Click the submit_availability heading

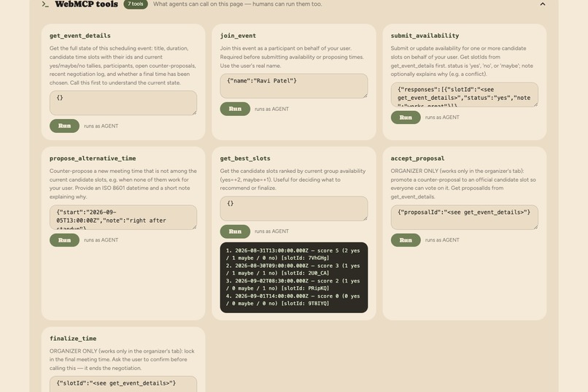[x=425, y=36]
